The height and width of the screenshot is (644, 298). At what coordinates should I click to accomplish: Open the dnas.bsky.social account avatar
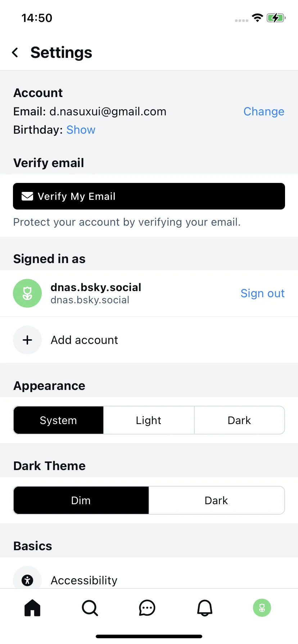(x=27, y=293)
